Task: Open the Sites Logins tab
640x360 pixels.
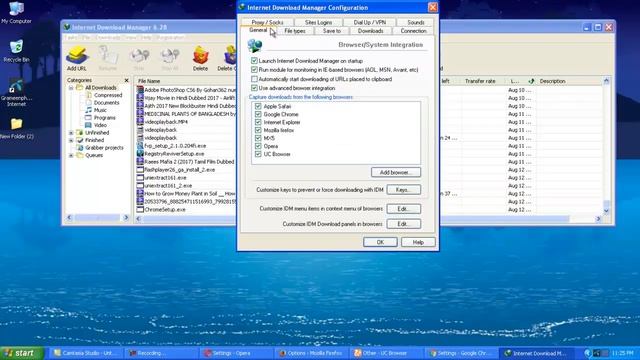Action: point(318,22)
